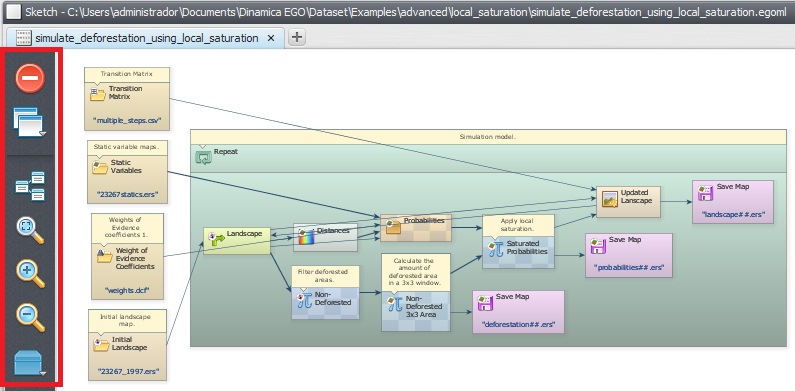Click the auto-layout model icon
This screenshot has height=391, width=795.
(29, 186)
